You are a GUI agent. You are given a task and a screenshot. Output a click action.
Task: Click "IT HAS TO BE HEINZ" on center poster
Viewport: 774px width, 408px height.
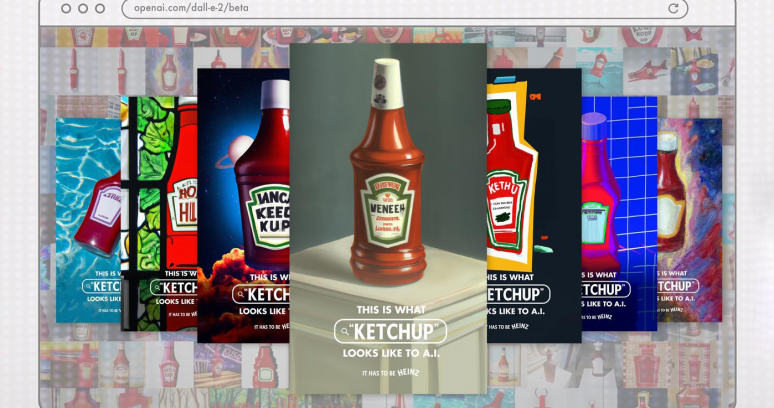tap(387, 373)
